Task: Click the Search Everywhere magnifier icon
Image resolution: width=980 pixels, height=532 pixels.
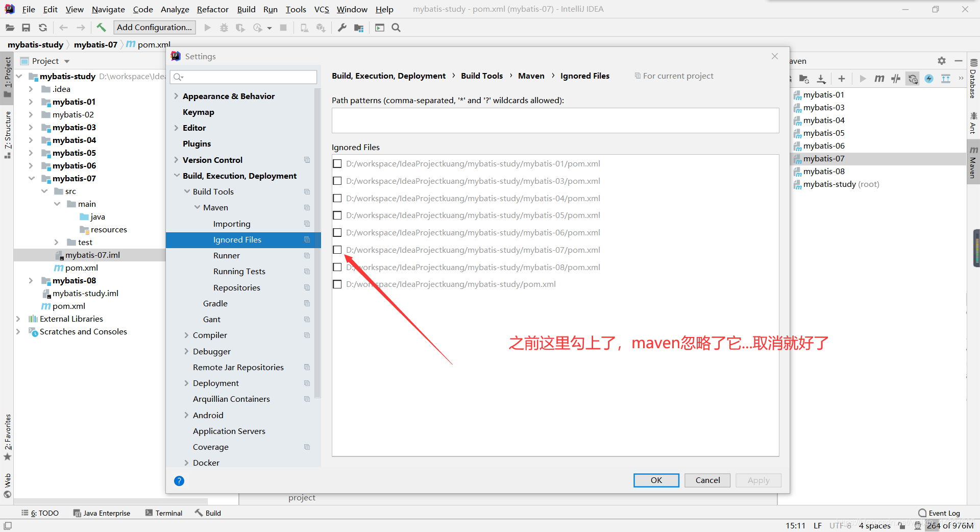Action: (x=396, y=28)
